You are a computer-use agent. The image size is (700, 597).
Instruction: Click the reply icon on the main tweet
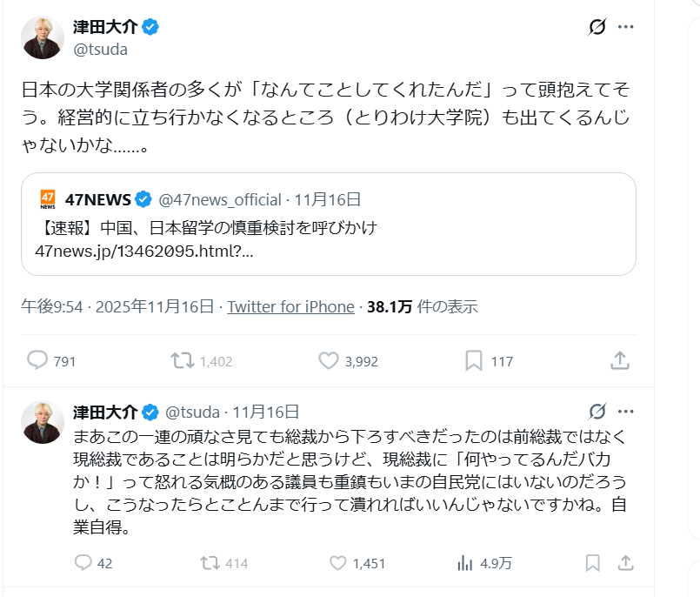pos(38,360)
